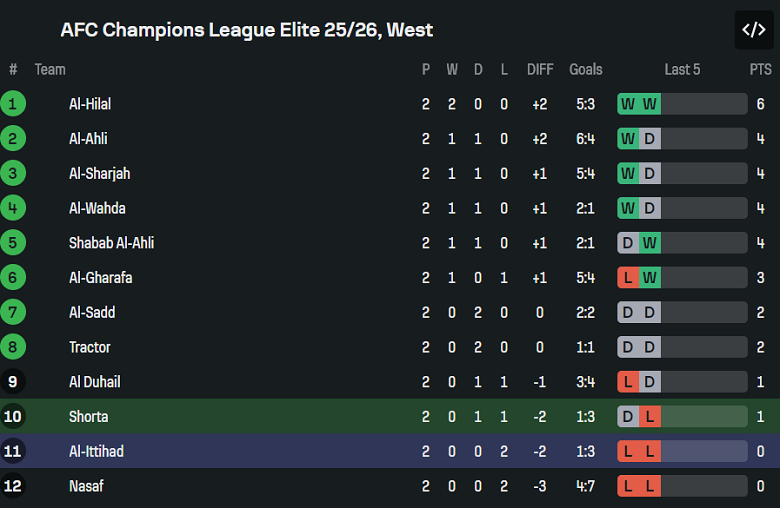Click position badge number 1

13,104
